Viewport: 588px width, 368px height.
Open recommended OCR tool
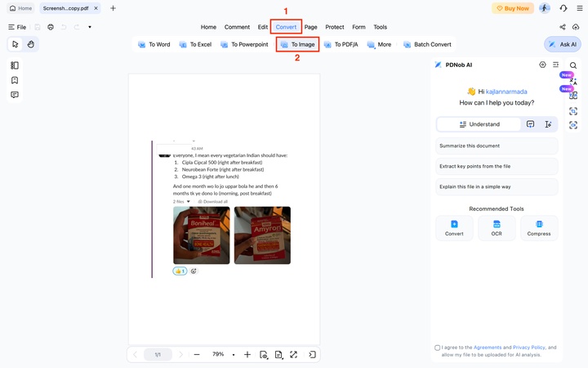click(497, 228)
